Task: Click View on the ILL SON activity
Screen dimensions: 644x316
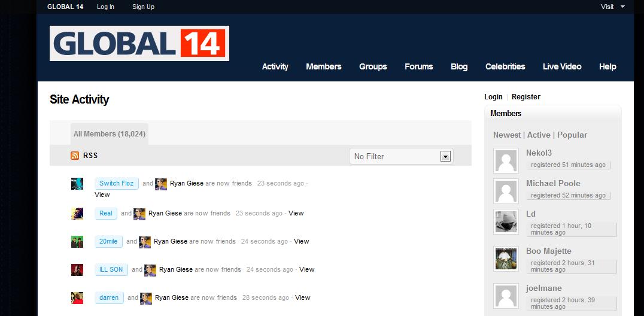Action: [x=307, y=269]
